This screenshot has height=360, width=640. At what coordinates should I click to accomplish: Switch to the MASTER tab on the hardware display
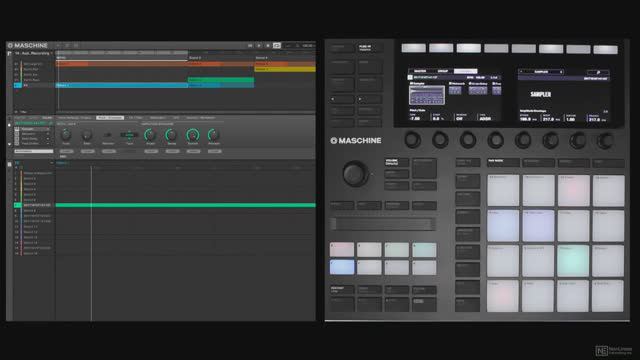coord(420,71)
